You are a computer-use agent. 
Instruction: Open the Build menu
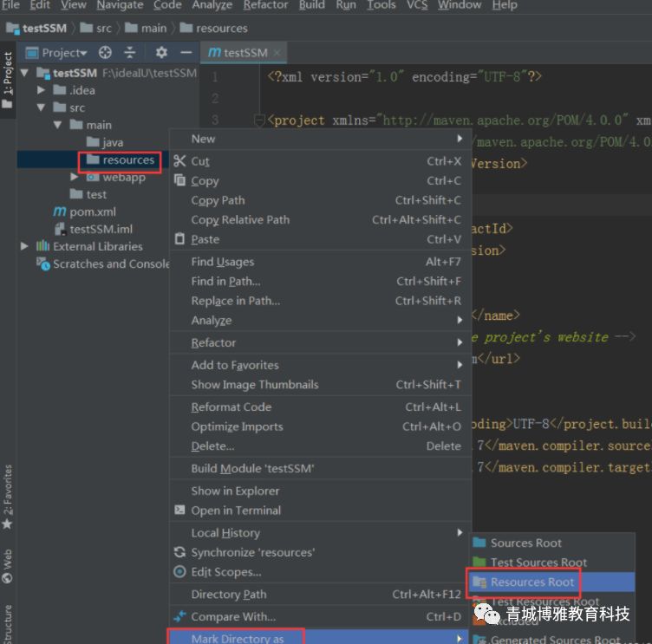point(311,4)
